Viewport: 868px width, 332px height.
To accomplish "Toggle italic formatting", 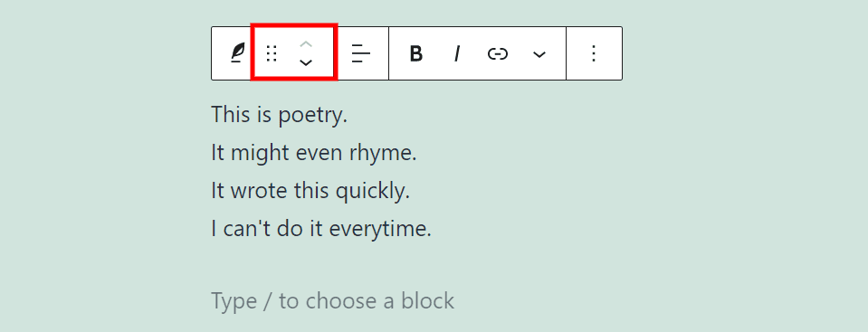I will (457, 53).
